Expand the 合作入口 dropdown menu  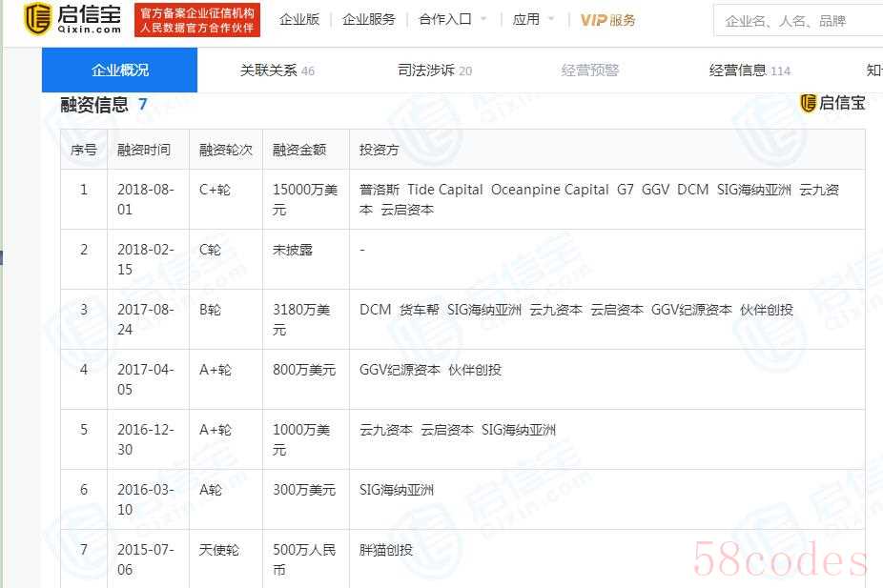(x=453, y=20)
